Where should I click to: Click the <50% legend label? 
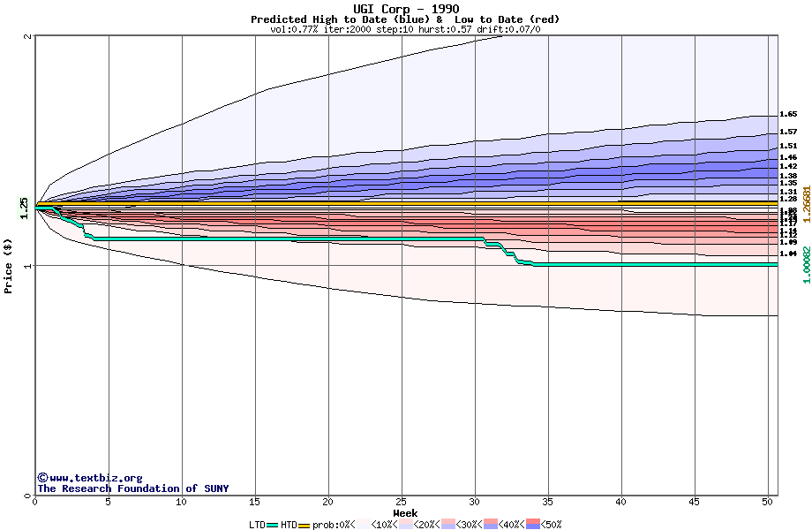551,525
